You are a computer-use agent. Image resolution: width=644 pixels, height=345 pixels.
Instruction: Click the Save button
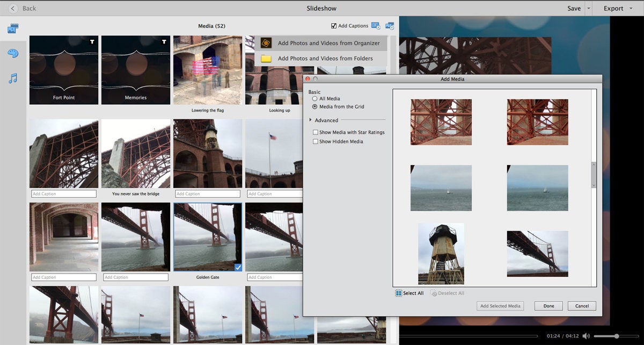(574, 9)
